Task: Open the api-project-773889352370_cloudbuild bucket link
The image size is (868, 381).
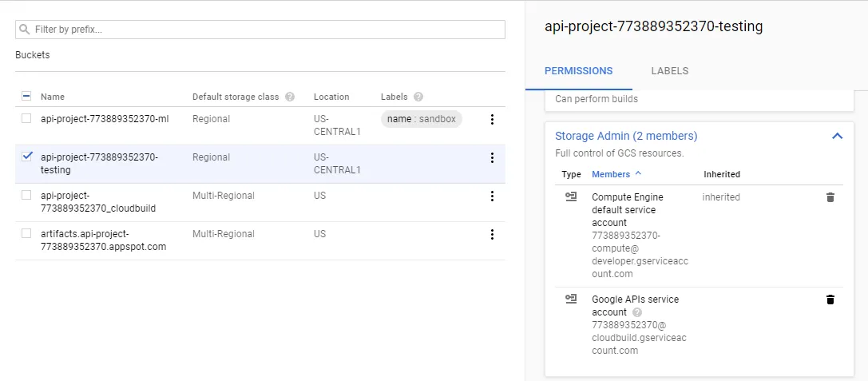Action: pos(98,202)
